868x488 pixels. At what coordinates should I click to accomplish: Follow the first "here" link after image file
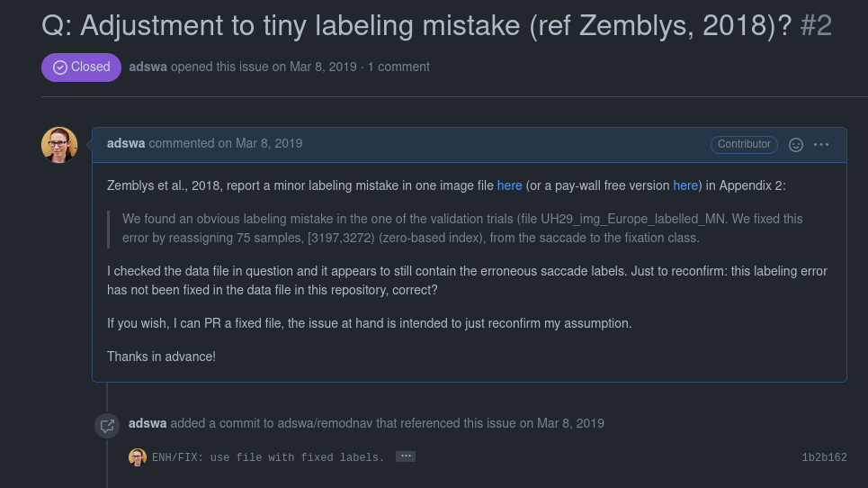pyautogui.click(x=509, y=185)
